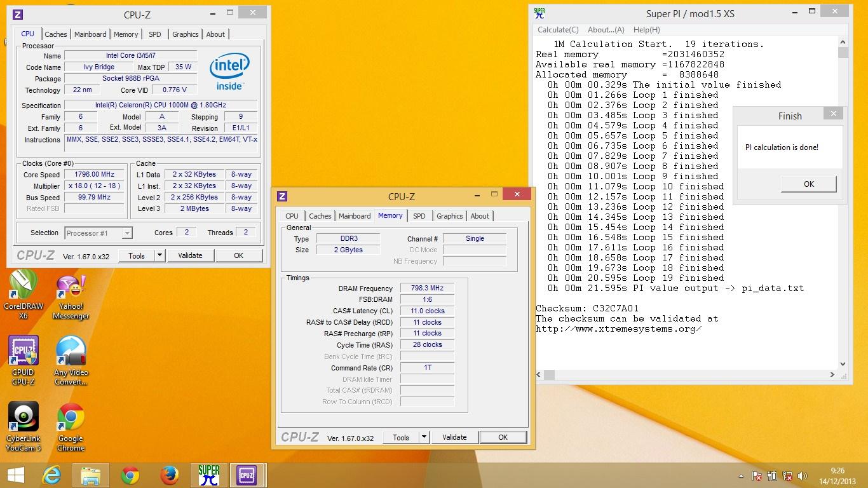This screenshot has width=868, height=488.
Task: Click the Specification field Intel Celeron 1000M
Action: [161, 105]
